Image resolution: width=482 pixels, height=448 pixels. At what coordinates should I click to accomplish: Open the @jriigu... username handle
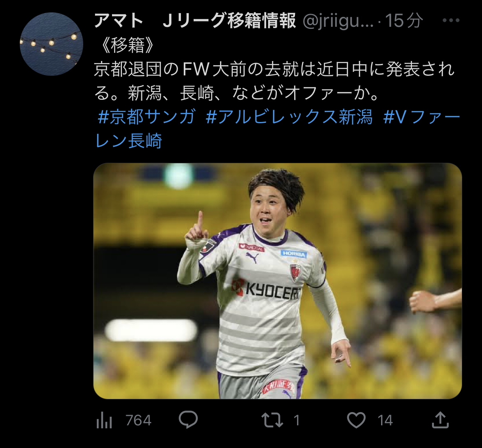(338, 21)
